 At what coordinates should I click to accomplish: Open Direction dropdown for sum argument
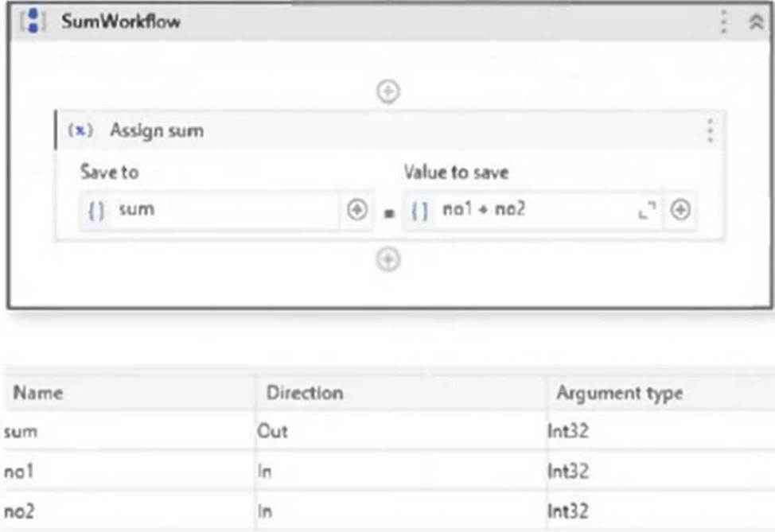(400, 431)
